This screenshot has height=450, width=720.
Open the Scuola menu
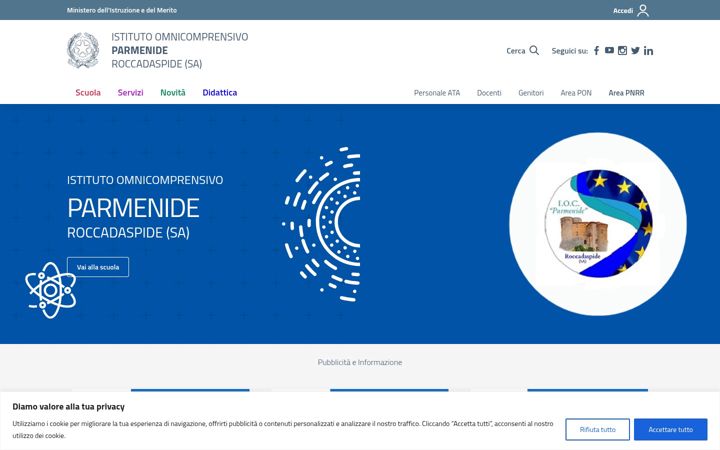tap(88, 93)
